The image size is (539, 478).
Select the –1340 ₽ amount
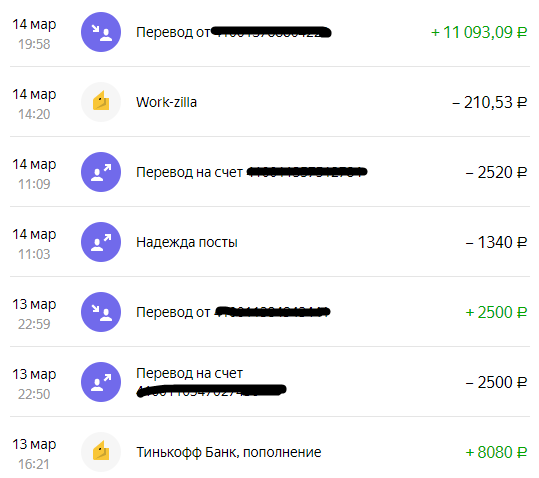[x=496, y=242]
